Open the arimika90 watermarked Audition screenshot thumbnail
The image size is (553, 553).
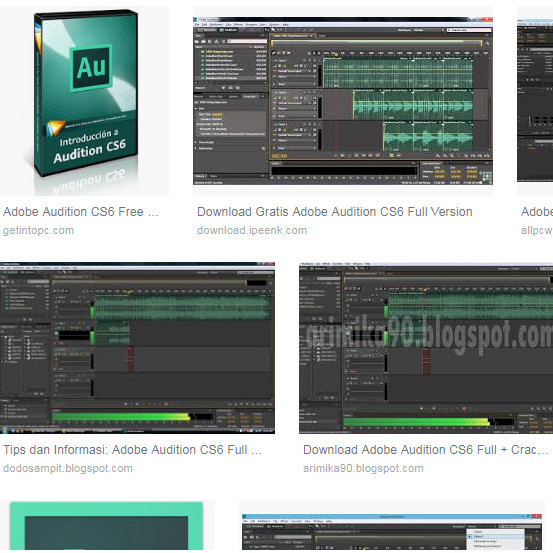tap(426, 348)
